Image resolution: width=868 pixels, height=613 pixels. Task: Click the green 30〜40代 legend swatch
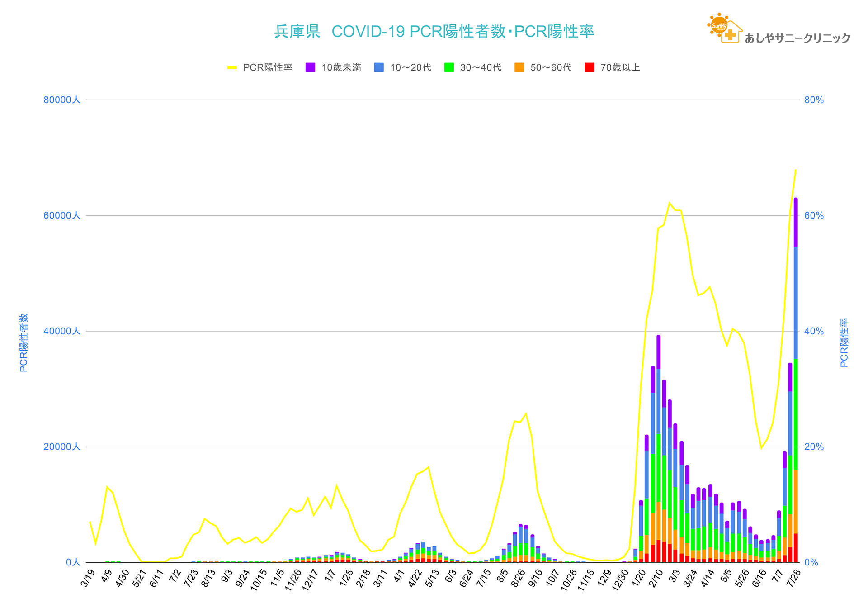[x=449, y=68]
